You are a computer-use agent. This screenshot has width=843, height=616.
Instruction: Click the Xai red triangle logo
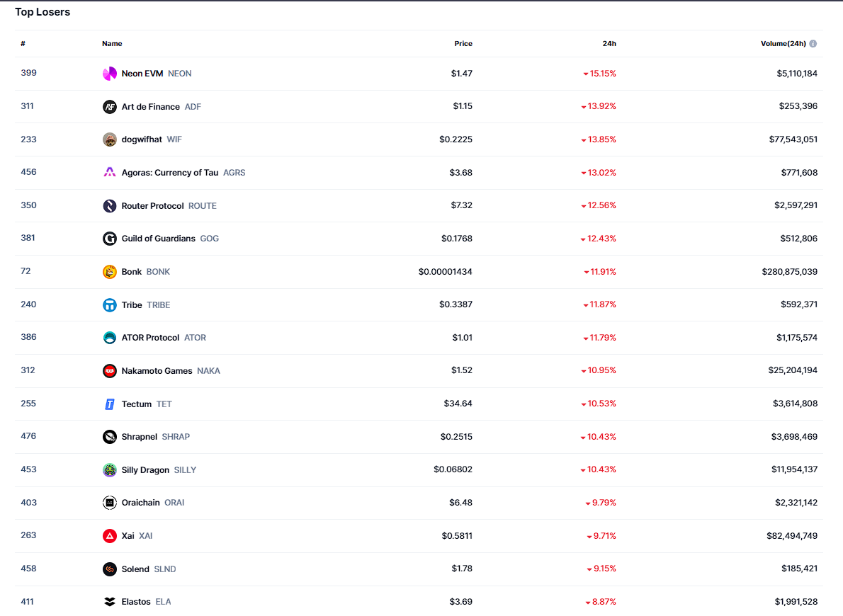110,536
